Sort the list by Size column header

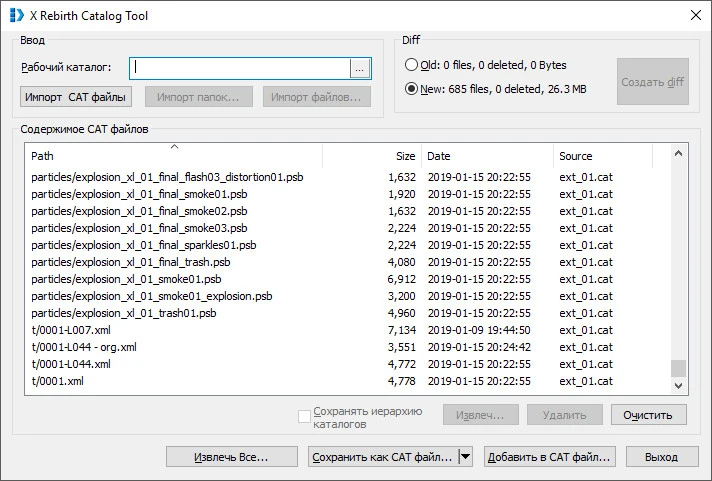[370, 156]
